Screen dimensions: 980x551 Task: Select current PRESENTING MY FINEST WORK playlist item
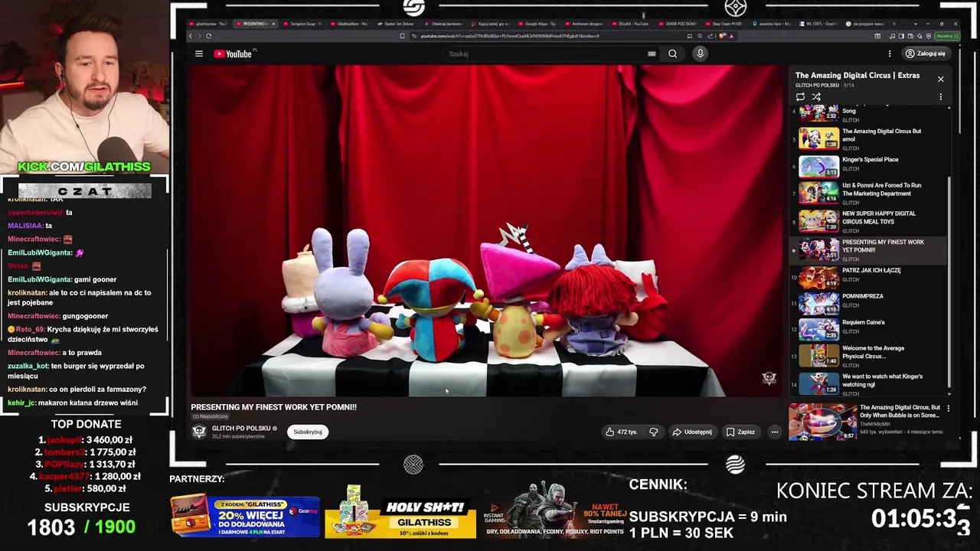click(x=869, y=249)
